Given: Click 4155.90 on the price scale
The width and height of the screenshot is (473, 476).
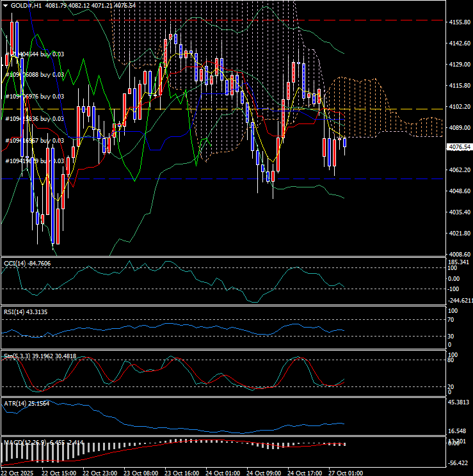Looking at the screenshot, I should (460, 22).
